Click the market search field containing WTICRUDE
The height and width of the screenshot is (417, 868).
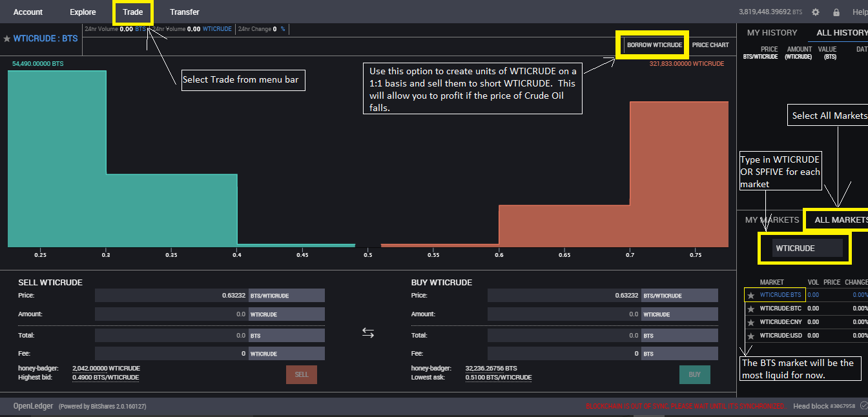[807, 248]
